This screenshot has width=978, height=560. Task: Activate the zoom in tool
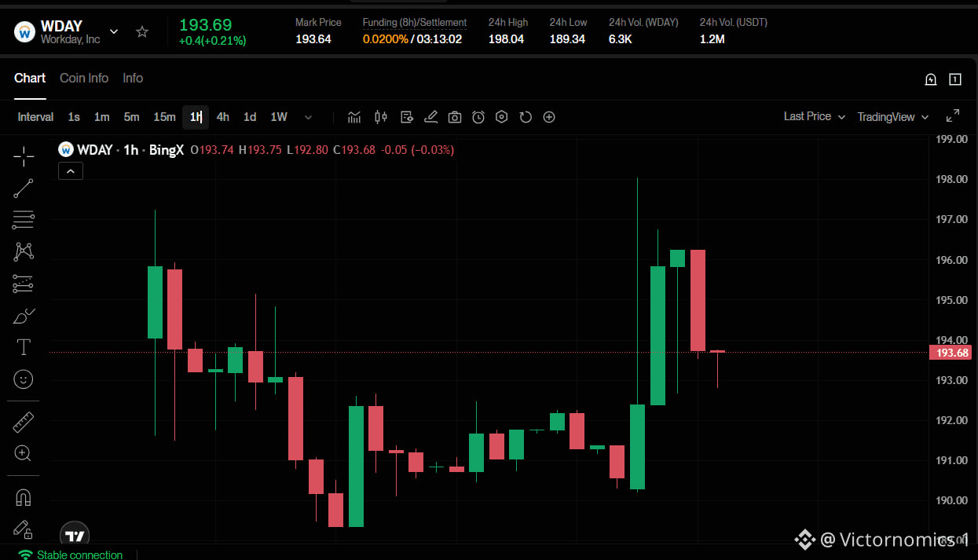pos(24,453)
